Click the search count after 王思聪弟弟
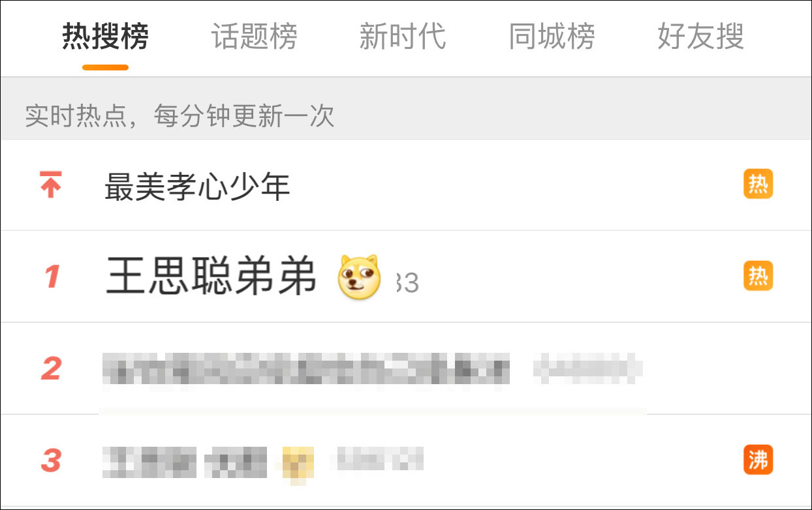This screenshot has height=510, width=812. (x=407, y=284)
